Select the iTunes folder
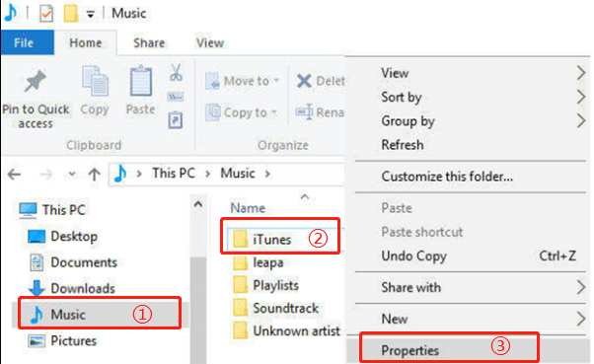 (272, 240)
